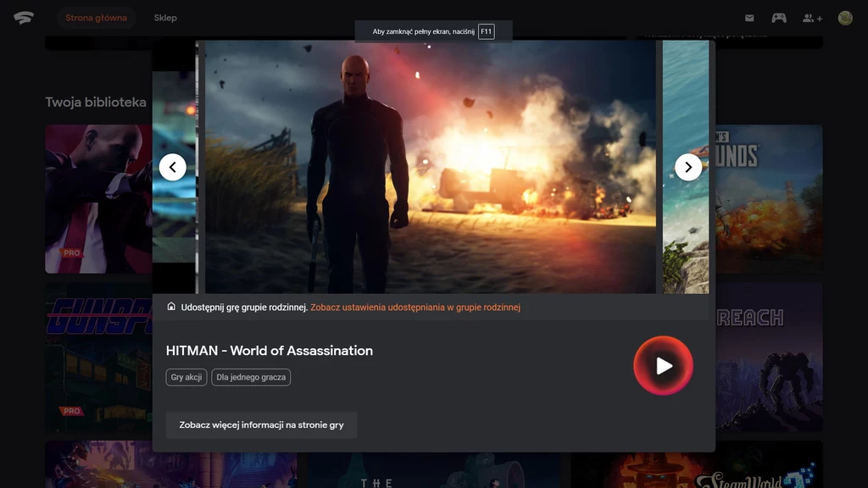
Task: Click the F11 key hint in fullscreen notice
Action: [x=486, y=31]
